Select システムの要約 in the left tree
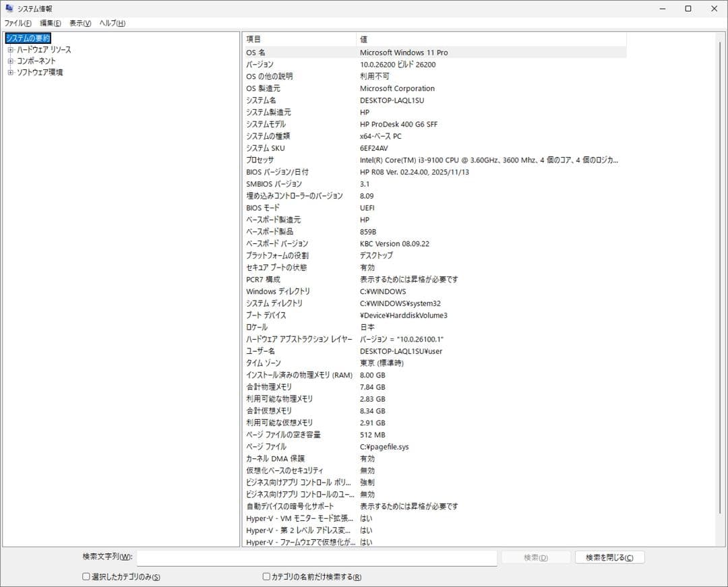 click(27, 38)
